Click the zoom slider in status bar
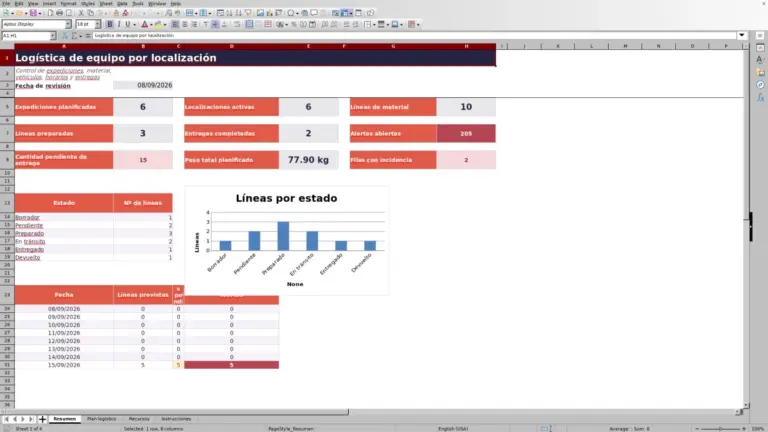 click(720, 429)
